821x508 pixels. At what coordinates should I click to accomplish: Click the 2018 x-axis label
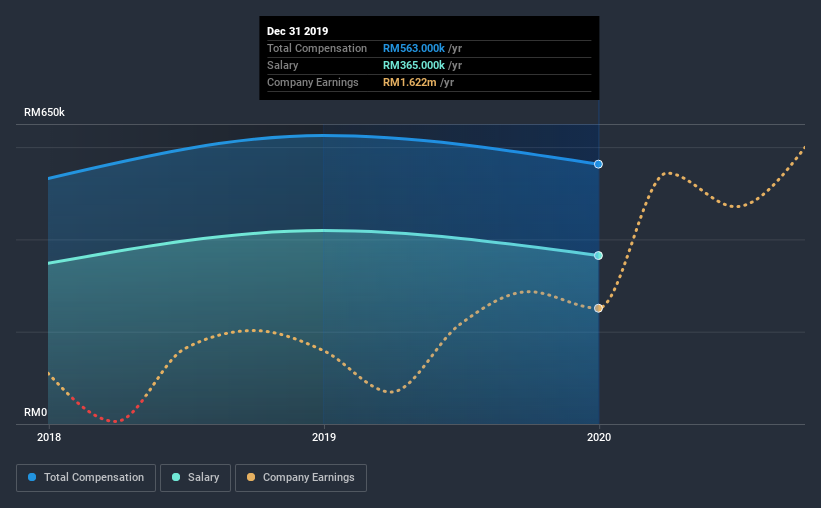click(x=49, y=437)
